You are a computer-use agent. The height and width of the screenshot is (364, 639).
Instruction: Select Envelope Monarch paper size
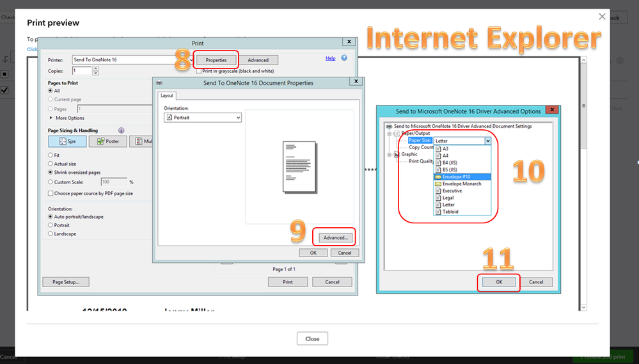click(462, 184)
